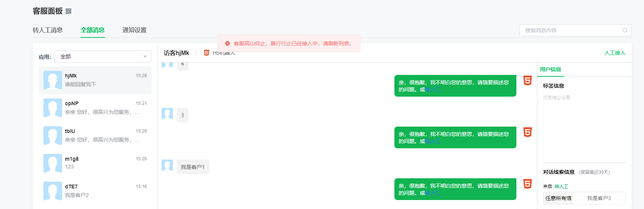Screen dimensions: 644x209
Task: Click the 对话线索信息 heading
Action: [559, 172]
